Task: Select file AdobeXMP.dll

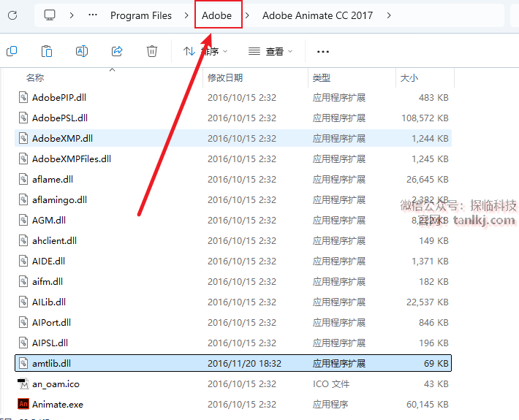Action: 233,138
